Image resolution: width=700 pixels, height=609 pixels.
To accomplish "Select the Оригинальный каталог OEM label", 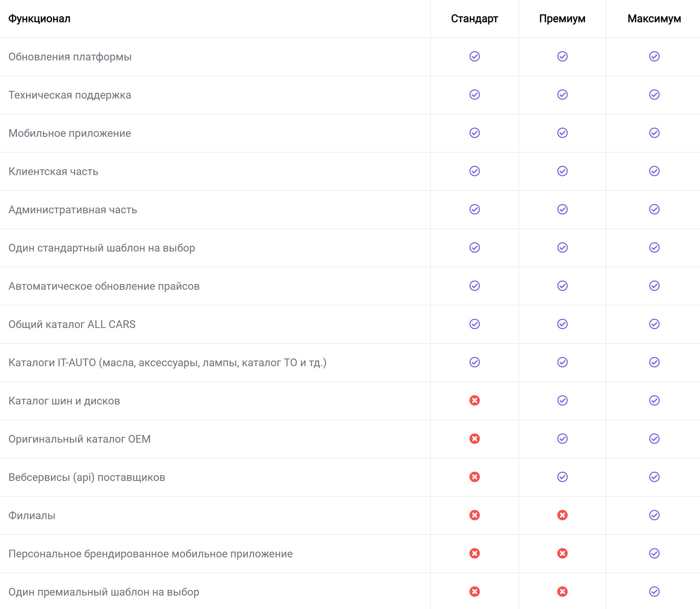I will pos(79,439).
